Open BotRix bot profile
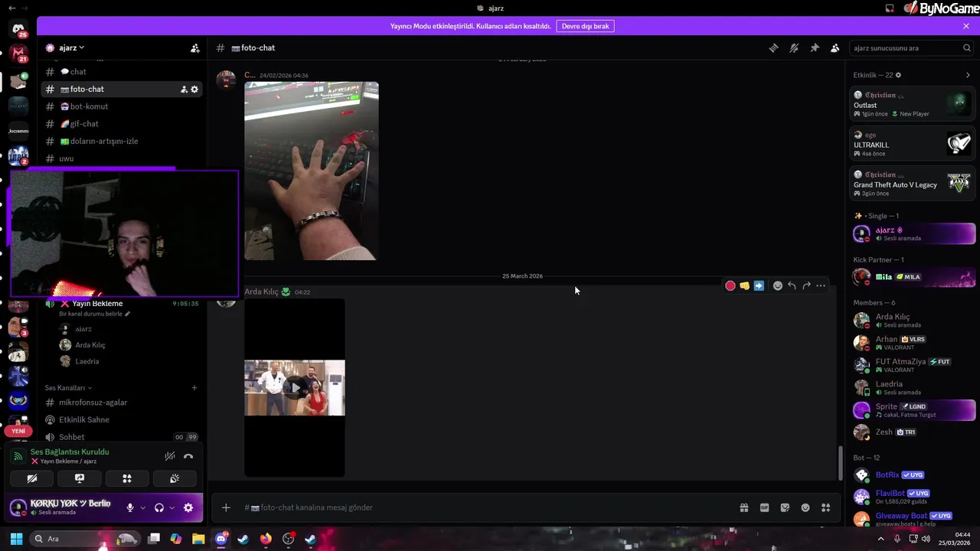Viewport: 980px width, 551px height. tap(913, 475)
